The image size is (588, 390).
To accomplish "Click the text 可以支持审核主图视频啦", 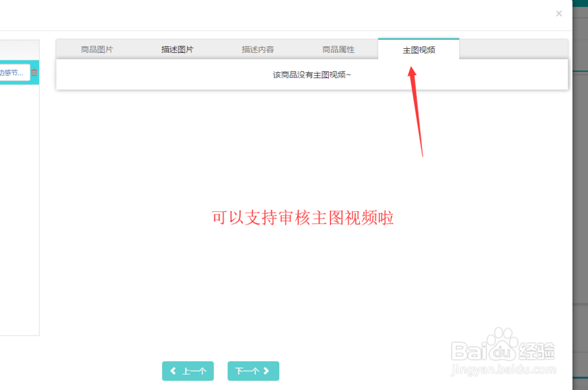I will tap(303, 218).
